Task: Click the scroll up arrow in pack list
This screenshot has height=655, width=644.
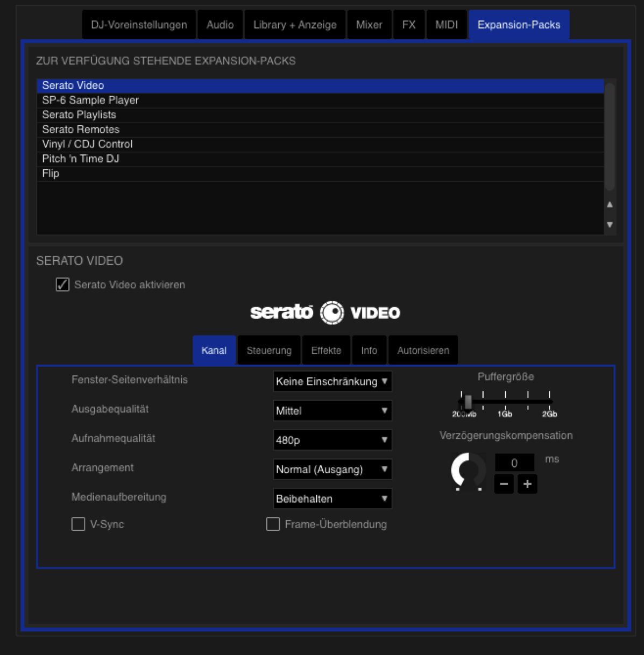Action: tap(610, 204)
